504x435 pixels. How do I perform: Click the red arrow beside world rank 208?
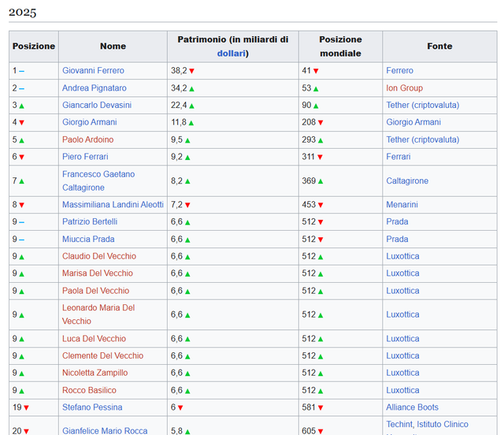pos(321,123)
